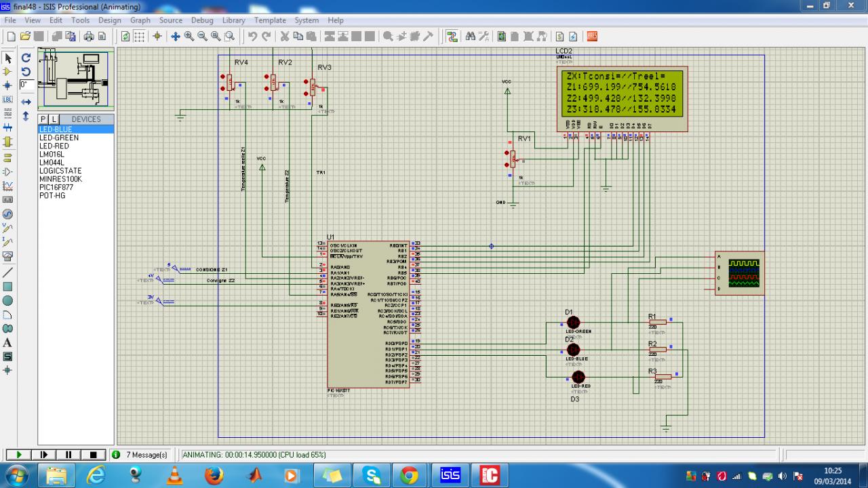Stop the simulation animation
The height and width of the screenshot is (488, 868).
pyautogui.click(x=94, y=455)
